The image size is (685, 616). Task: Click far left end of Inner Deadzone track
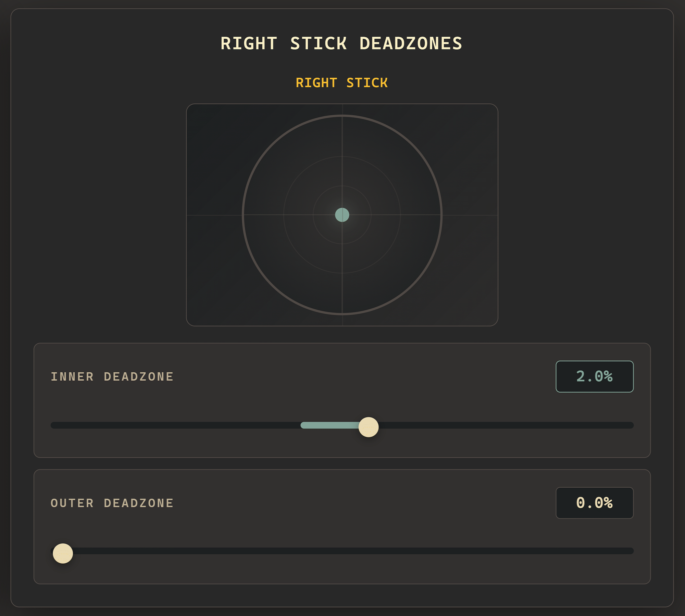click(x=54, y=425)
